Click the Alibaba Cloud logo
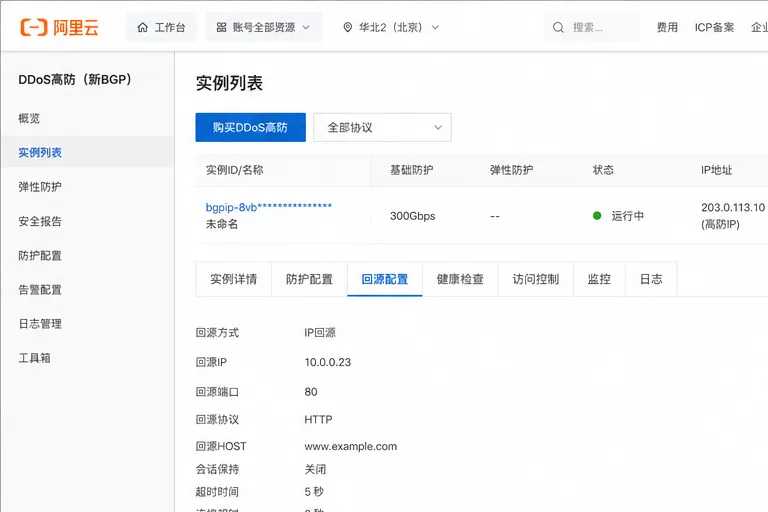Viewport: 768px width, 512px height. point(59,27)
